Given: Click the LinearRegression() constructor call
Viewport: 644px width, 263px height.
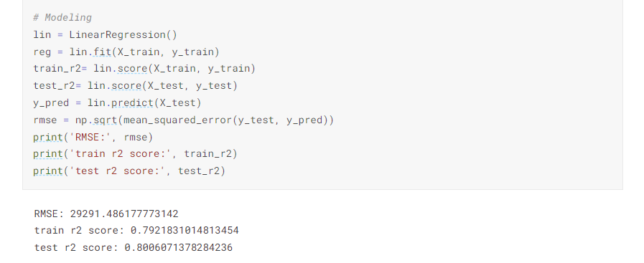Looking at the screenshot, I should (123, 35).
